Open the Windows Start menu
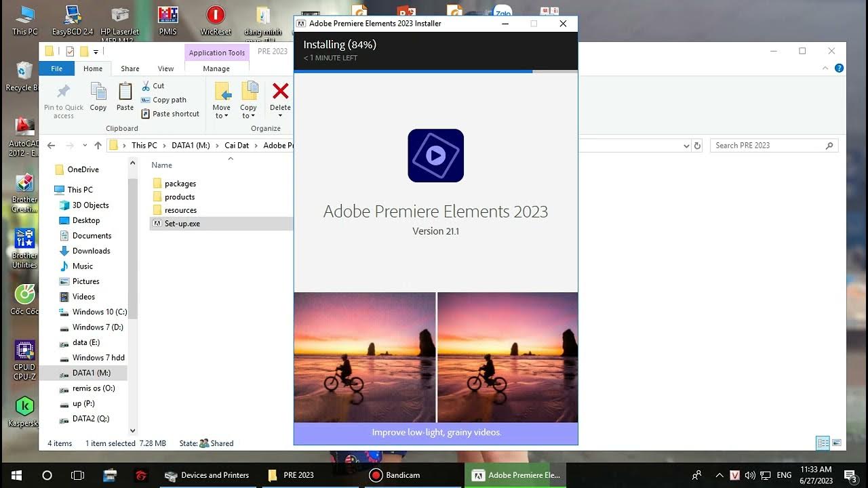Screen dimensions: 868x488 (16, 475)
